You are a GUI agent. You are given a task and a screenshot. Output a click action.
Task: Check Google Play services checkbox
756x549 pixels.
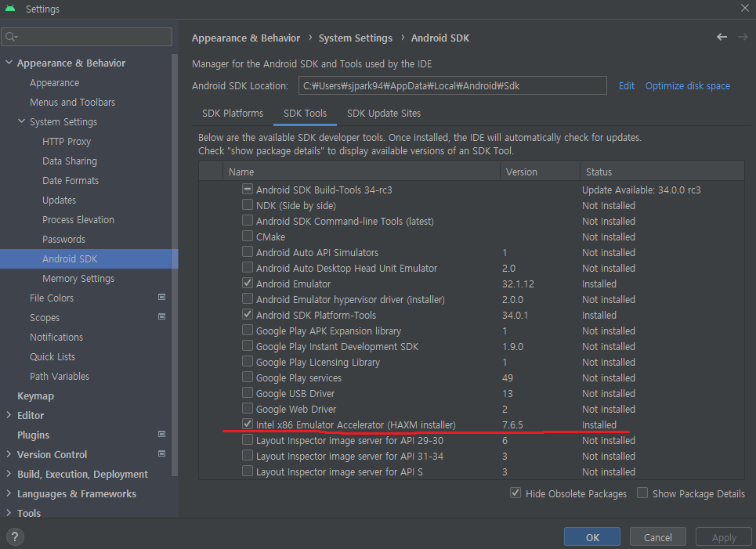[248, 377]
